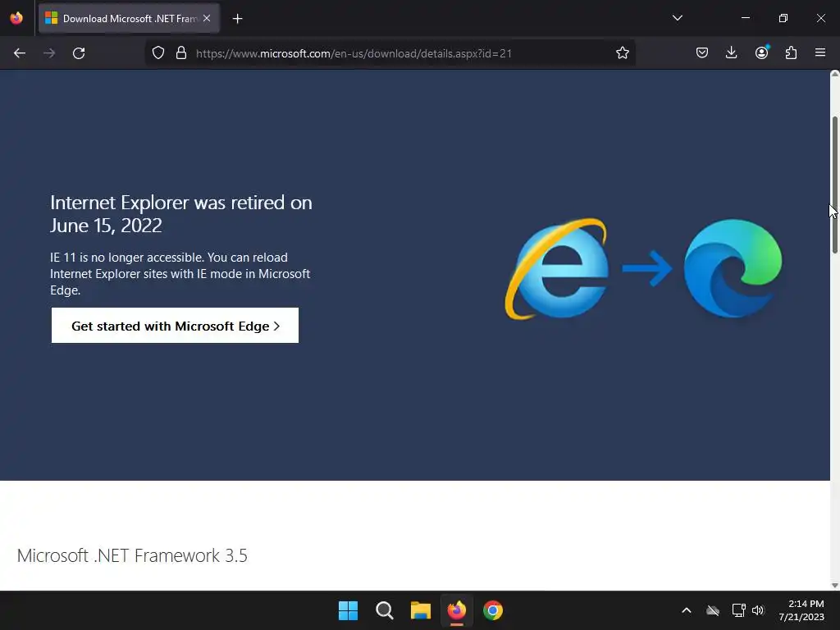Open File Explorer from the taskbar
This screenshot has width=840, height=630.
pyautogui.click(x=421, y=610)
